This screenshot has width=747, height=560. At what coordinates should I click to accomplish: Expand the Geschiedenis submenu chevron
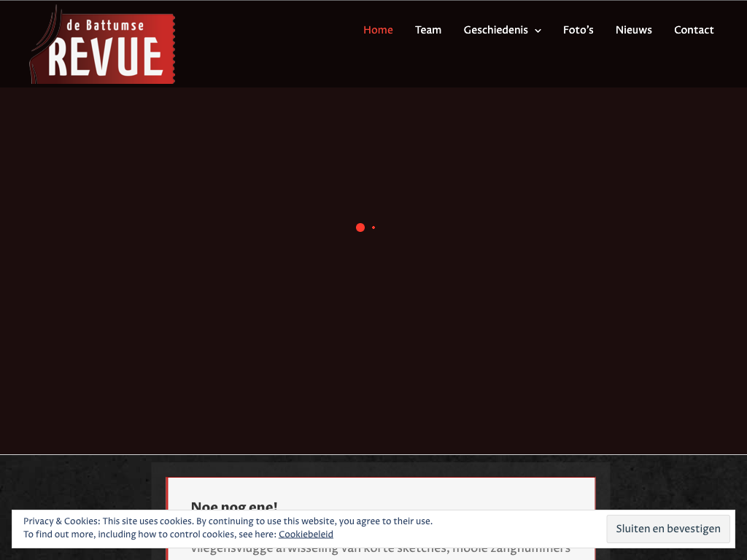click(x=538, y=31)
